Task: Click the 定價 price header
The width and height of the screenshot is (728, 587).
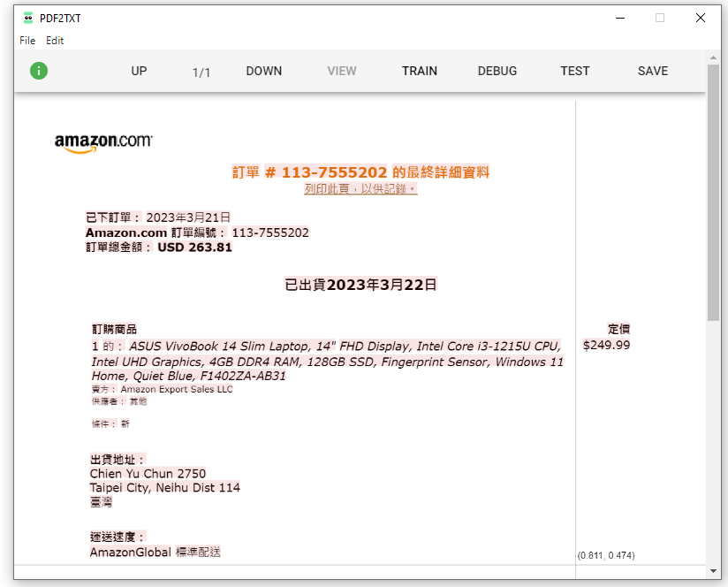Action: (619, 329)
